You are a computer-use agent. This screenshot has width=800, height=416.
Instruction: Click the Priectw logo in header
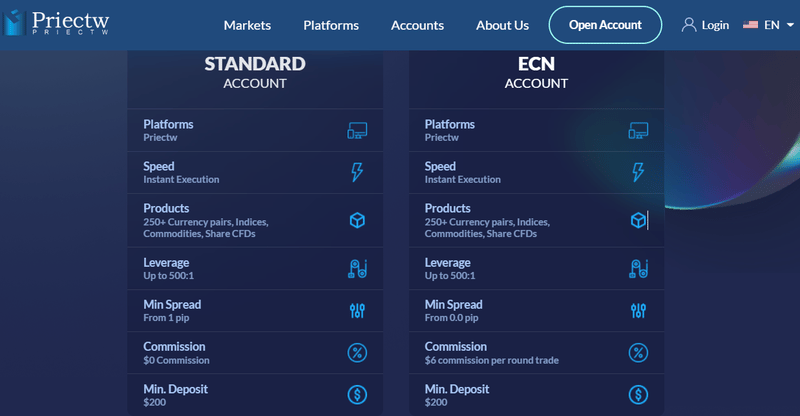(56, 23)
